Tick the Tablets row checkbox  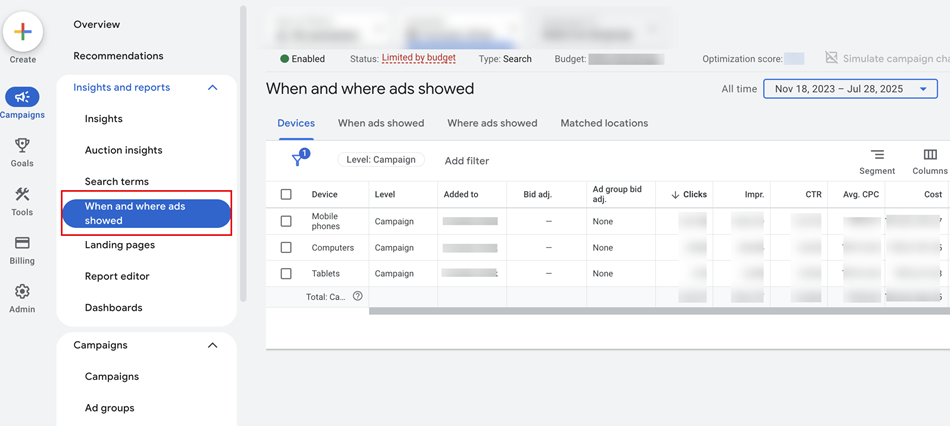pos(286,273)
